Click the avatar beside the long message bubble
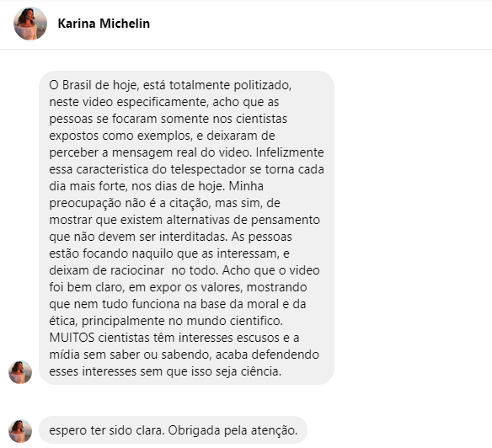Image resolution: width=492 pixels, height=448 pixels. click(x=20, y=372)
